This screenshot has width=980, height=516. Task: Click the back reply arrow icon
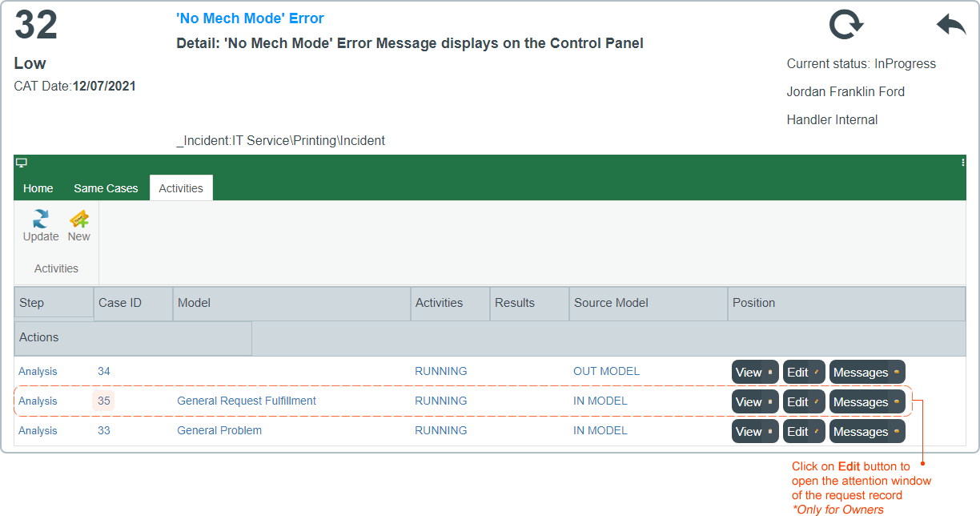click(951, 25)
